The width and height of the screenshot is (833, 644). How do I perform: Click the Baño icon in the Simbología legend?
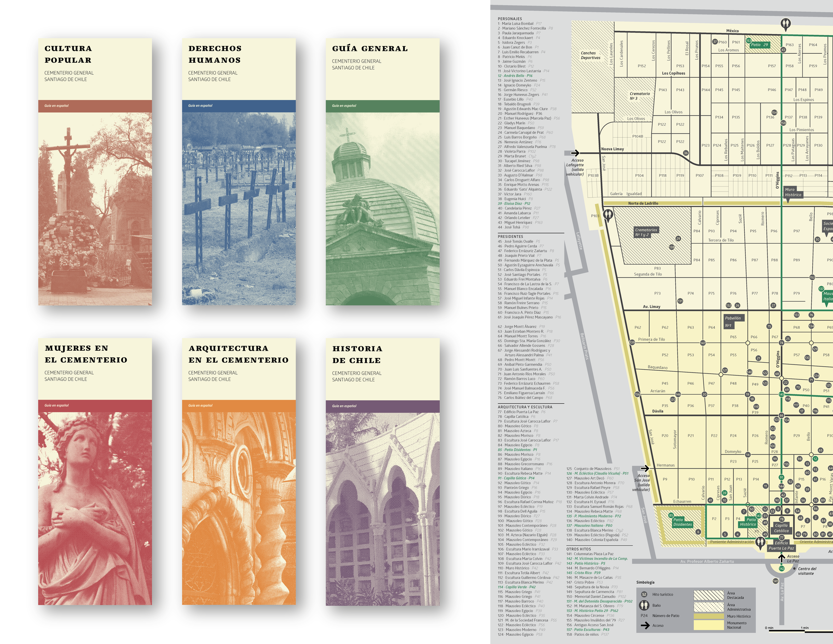[x=645, y=605]
